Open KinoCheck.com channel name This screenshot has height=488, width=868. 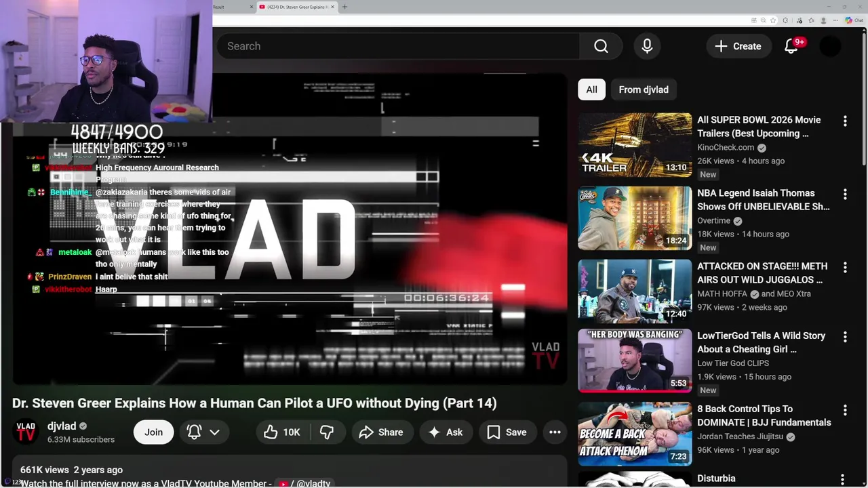[x=726, y=148]
